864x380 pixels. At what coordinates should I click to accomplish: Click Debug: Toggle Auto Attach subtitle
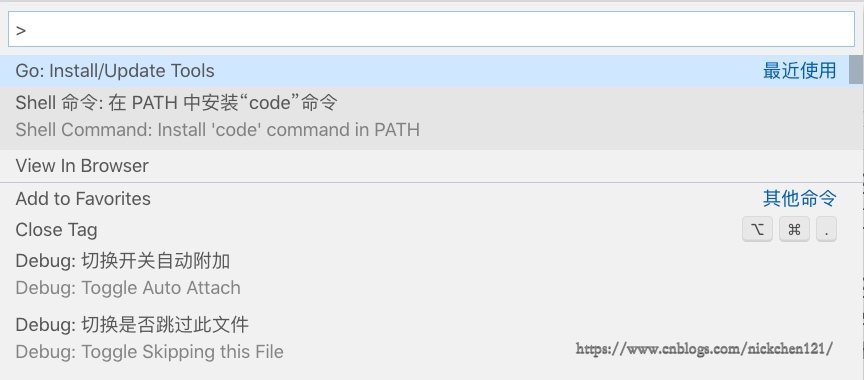coord(128,288)
